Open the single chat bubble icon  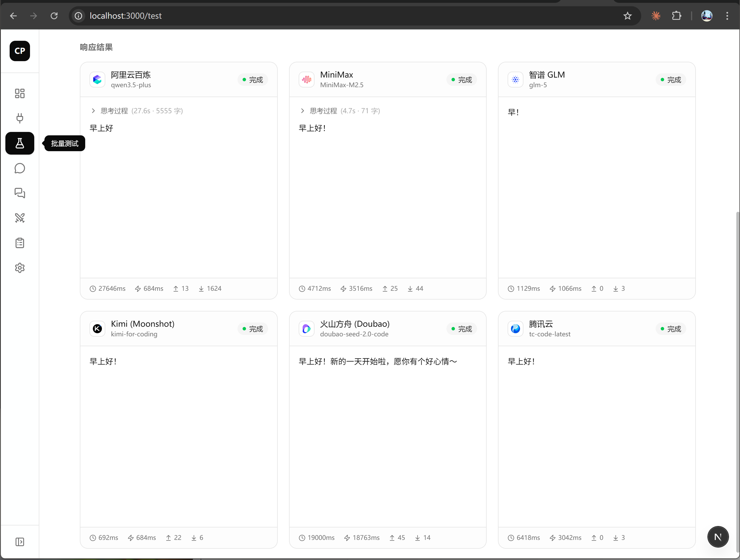20,168
